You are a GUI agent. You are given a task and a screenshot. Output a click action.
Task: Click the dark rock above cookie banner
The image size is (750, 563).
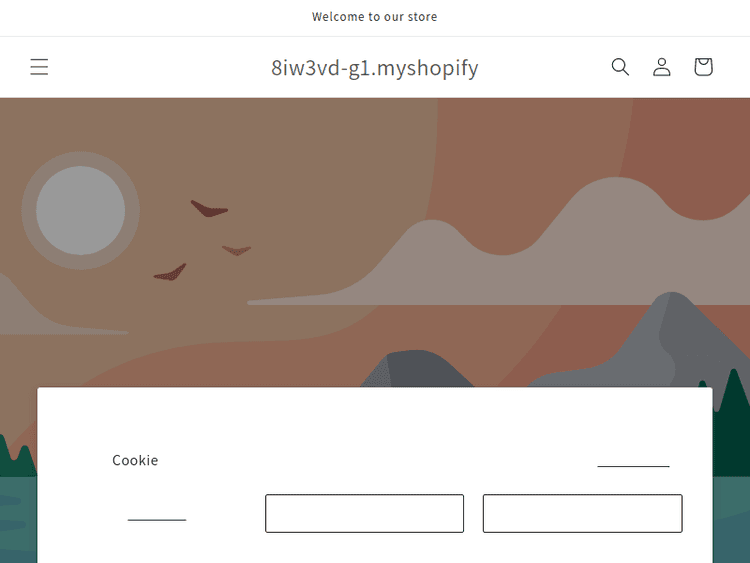[x=417, y=368]
